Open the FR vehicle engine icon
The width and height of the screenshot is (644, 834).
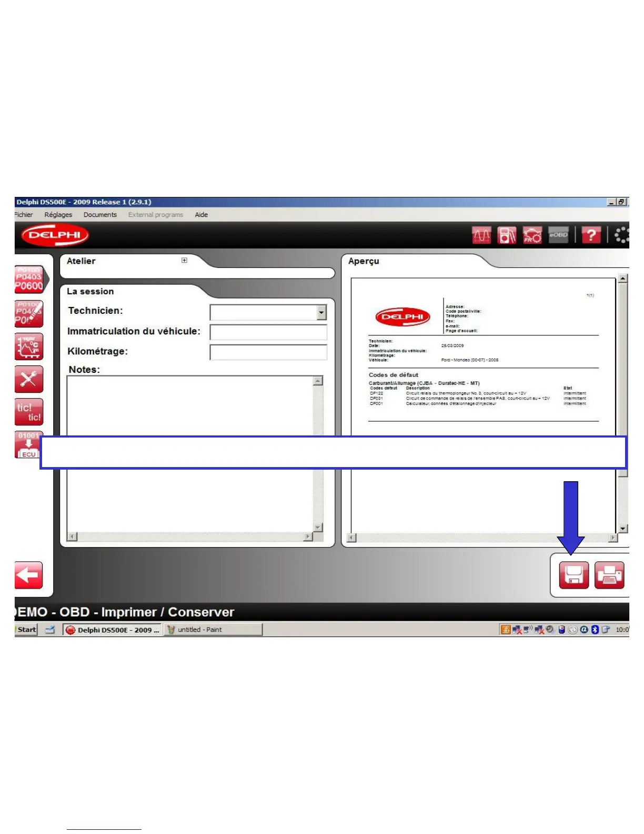point(532,235)
